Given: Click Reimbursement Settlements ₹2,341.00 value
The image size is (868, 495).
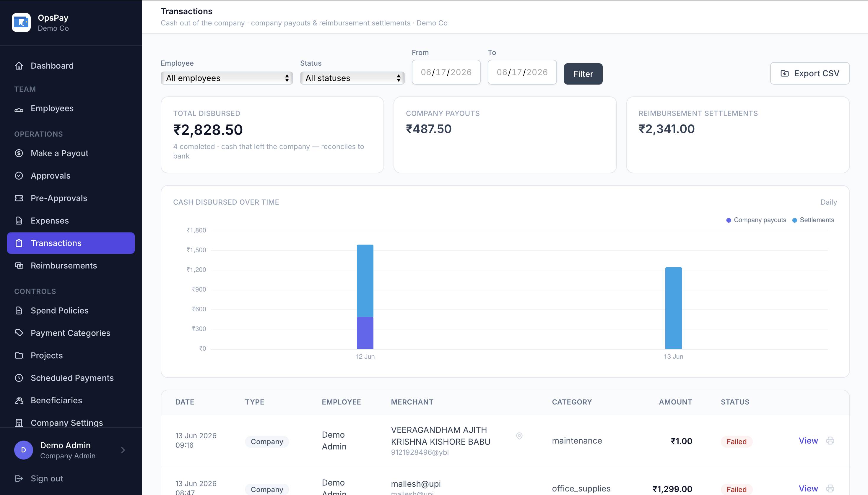Looking at the screenshot, I should click(666, 129).
